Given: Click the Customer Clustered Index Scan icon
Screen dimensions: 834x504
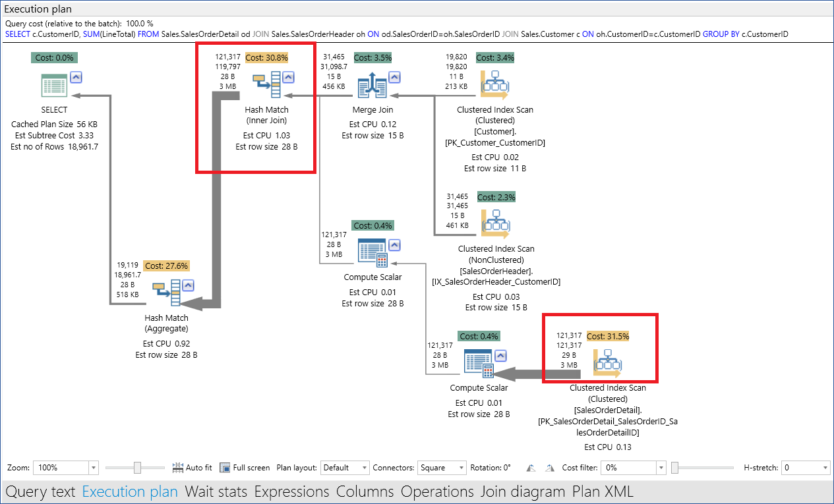Looking at the screenshot, I should 494,84.
